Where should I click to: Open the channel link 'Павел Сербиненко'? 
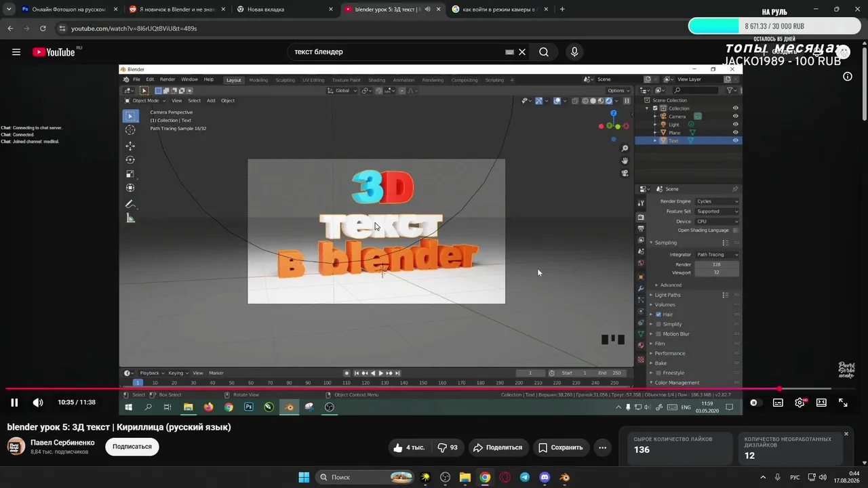[62, 443]
